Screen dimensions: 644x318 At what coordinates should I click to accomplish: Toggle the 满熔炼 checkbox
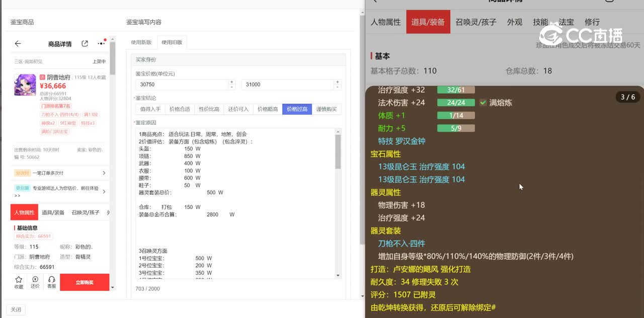(483, 103)
